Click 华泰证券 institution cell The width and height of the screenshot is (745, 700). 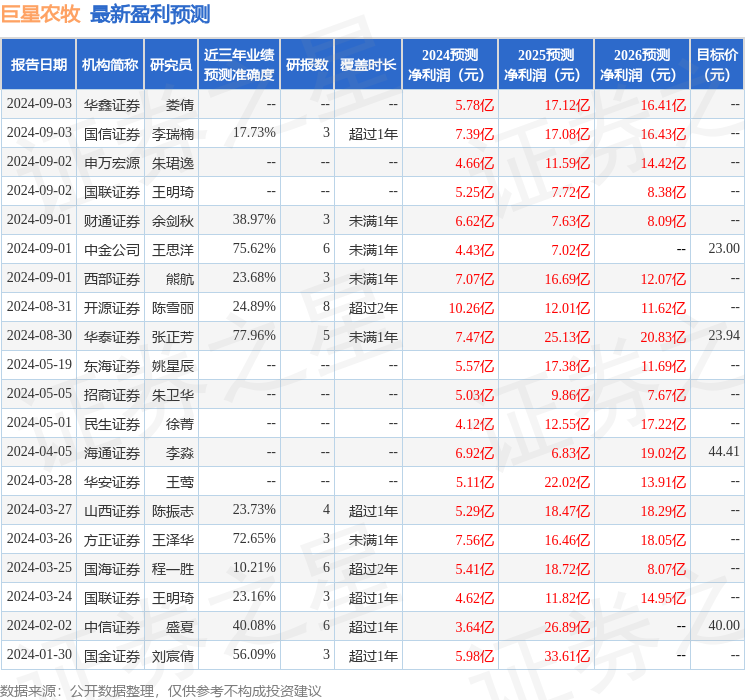pyautogui.click(x=112, y=337)
